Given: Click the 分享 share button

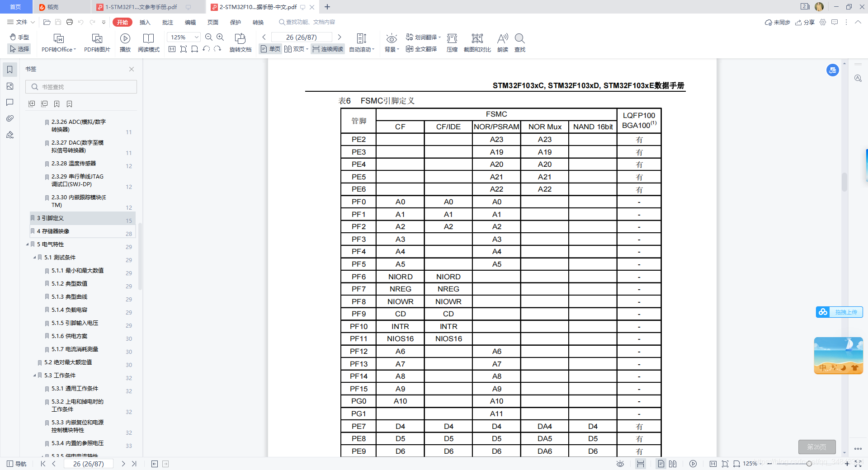Looking at the screenshot, I should (805, 22).
